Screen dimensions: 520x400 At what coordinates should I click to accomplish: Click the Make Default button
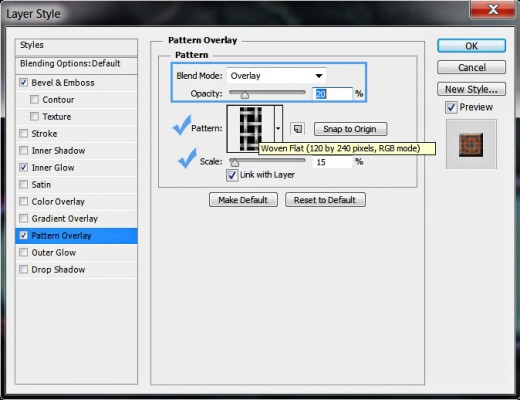[243, 200]
